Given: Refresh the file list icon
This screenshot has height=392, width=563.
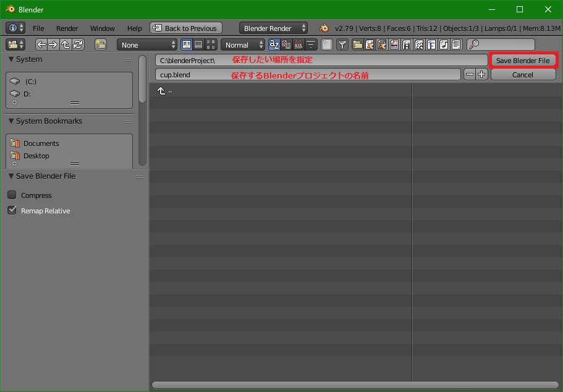Looking at the screenshot, I should [x=78, y=45].
